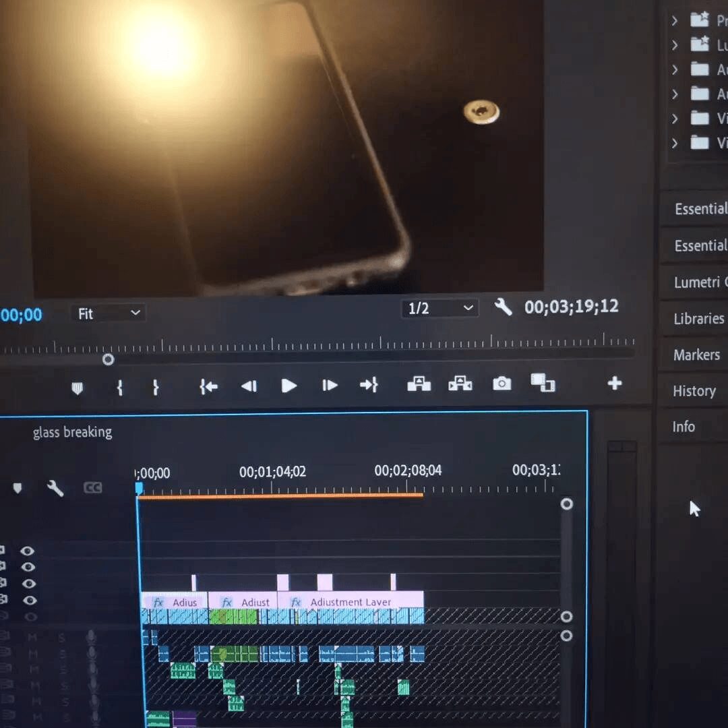This screenshot has height=728, width=728.
Task: Toggle the second video track eye icon
Action: 27,567
